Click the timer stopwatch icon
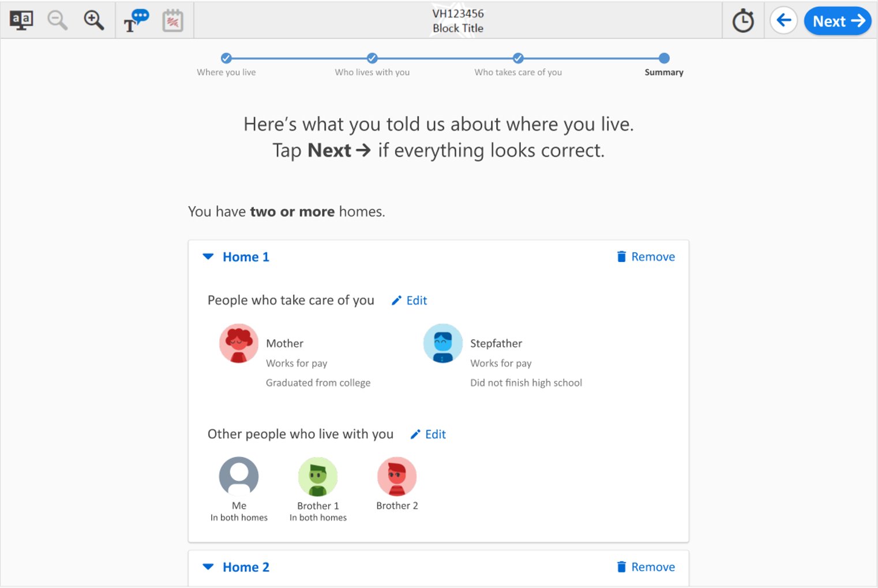The height and width of the screenshot is (588, 878). pyautogui.click(x=743, y=21)
